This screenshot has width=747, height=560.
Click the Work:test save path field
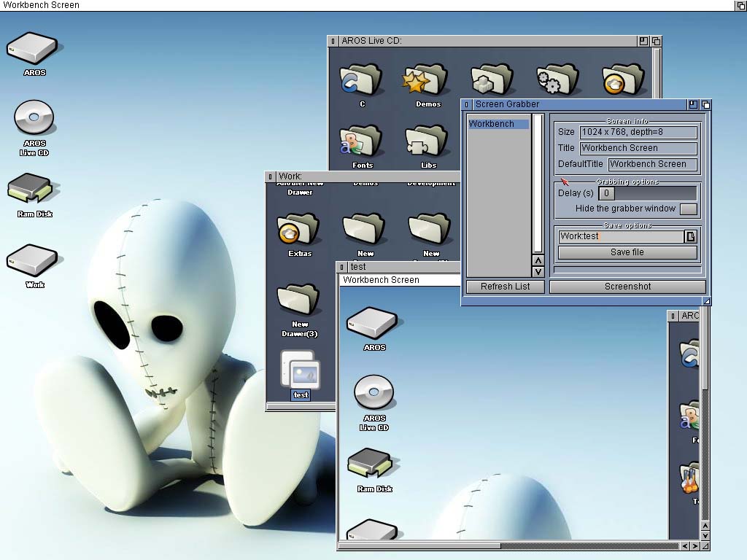click(622, 236)
